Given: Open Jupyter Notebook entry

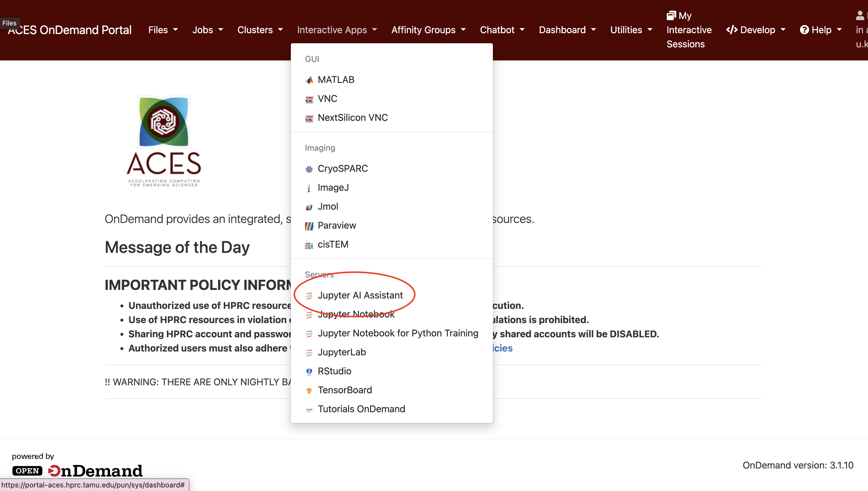Looking at the screenshot, I should coord(391,314).
